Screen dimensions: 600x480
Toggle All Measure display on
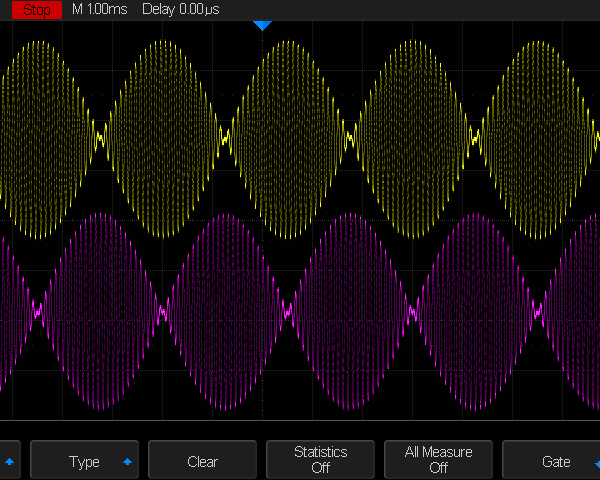pyautogui.click(x=438, y=460)
